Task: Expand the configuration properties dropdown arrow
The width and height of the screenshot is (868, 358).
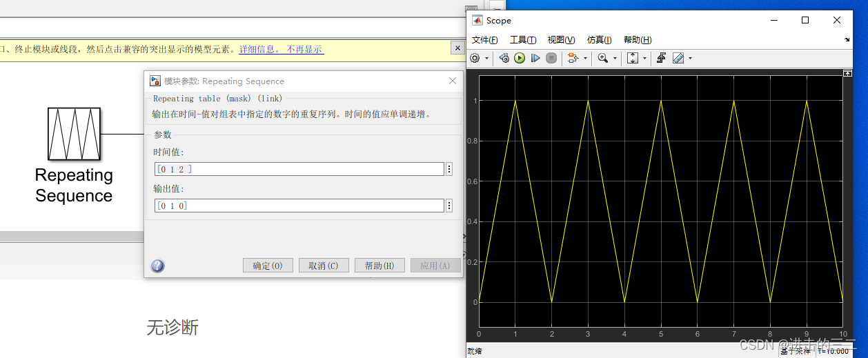Action: pos(486,59)
